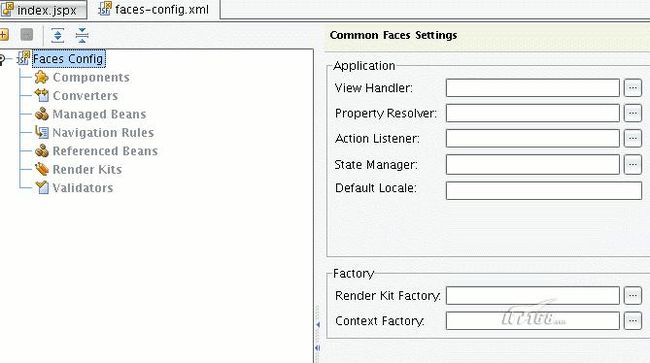Browse for Context Factory class

coord(633,321)
